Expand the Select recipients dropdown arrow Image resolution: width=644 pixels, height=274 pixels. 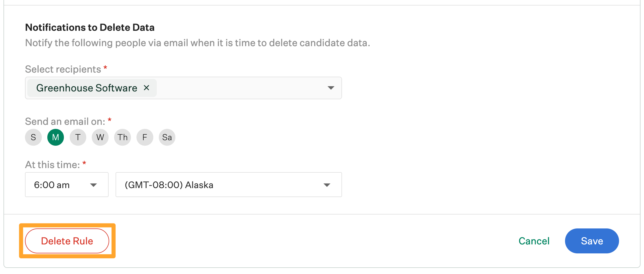pos(331,88)
